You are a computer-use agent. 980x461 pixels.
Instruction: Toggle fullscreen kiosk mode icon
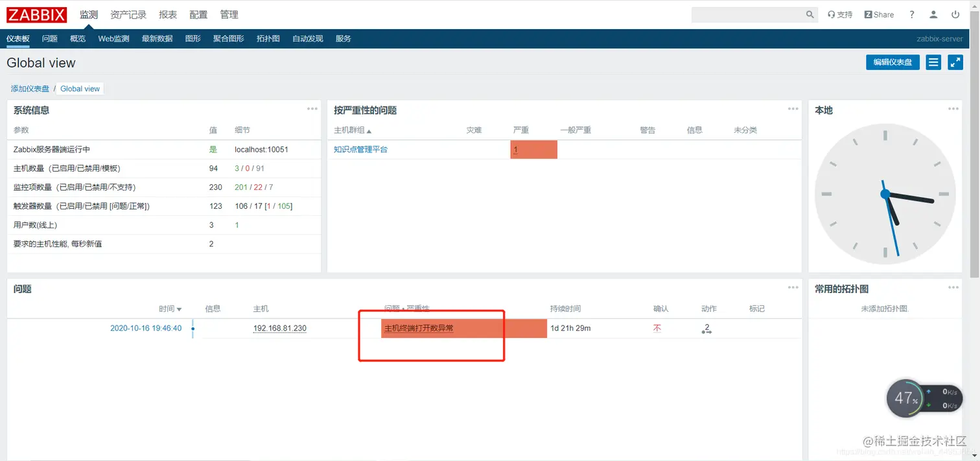(x=955, y=62)
